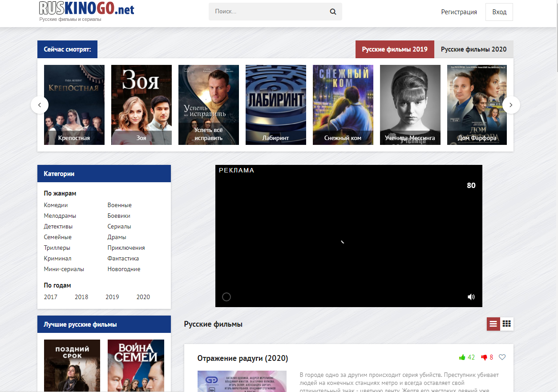Viewport: 558px width, 392px height.
Task: Dislike Отражение радуги with thumbs down
Action: pyautogui.click(x=484, y=357)
